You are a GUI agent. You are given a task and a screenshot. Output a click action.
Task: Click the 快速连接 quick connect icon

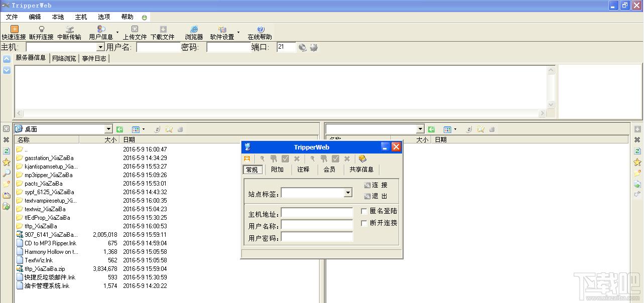[x=14, y=30]
